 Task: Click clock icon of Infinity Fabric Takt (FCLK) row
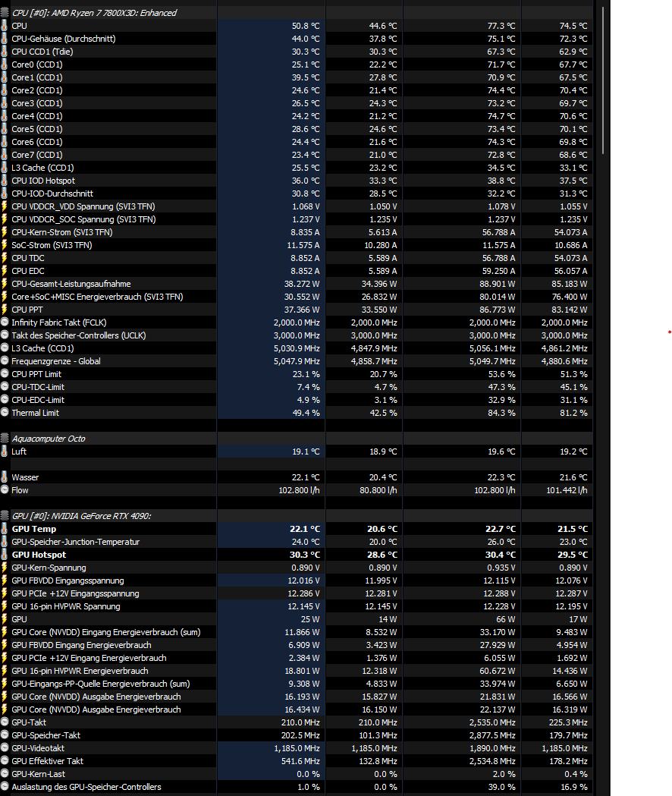(5, 322)
